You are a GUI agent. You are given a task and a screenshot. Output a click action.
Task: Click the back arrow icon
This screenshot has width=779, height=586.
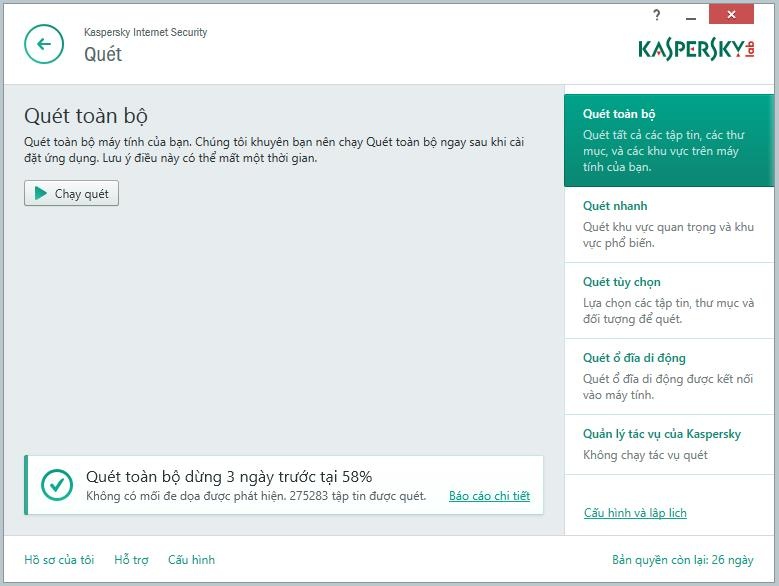pos(43,44)
